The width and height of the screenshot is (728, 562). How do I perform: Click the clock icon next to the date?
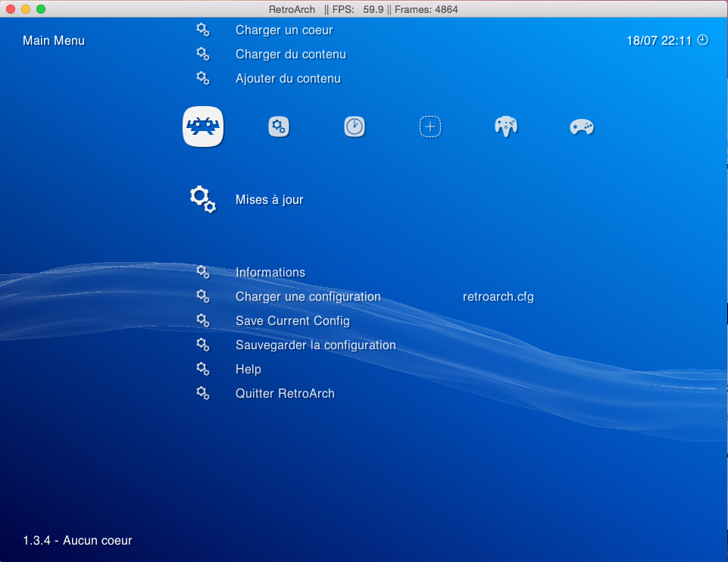coord(703,40)
